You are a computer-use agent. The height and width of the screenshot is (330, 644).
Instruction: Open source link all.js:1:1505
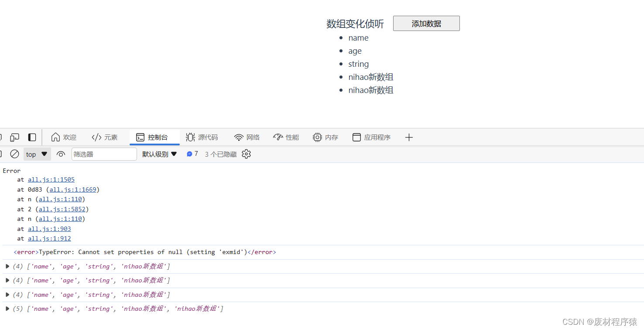pos(51,179)
